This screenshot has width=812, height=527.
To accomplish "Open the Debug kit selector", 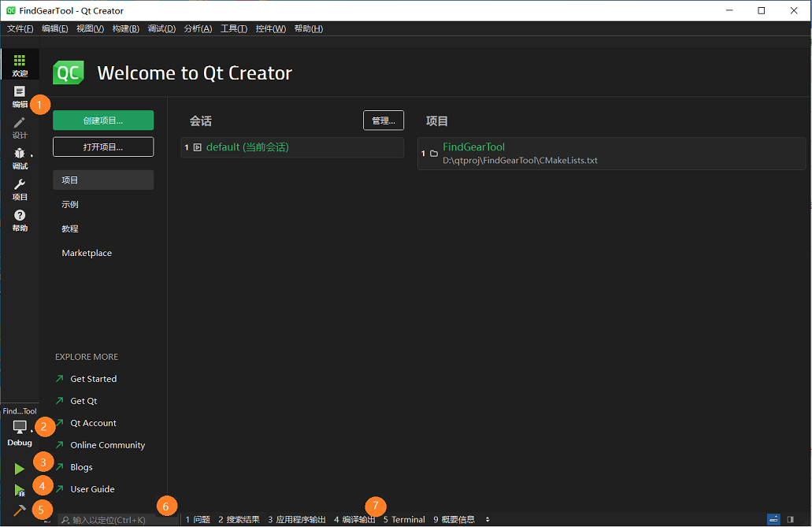I will 20,425.
